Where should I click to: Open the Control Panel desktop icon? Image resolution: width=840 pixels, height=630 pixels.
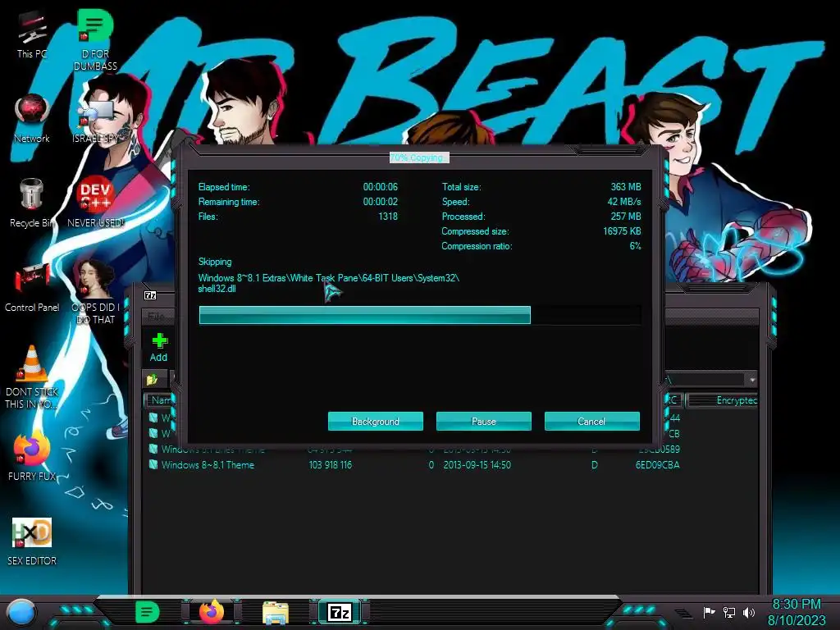click(x=32, y=287)
